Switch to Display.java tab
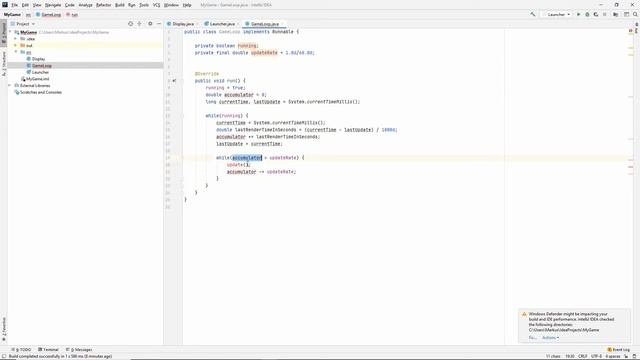This screenshot has height=360, width=640. pyautogui.click(x=181, y=24)
